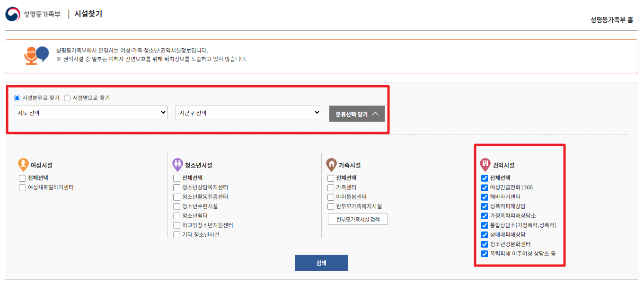
Task: Select the 시설명으로 찾기 radio button
Action: coord(67,98)
